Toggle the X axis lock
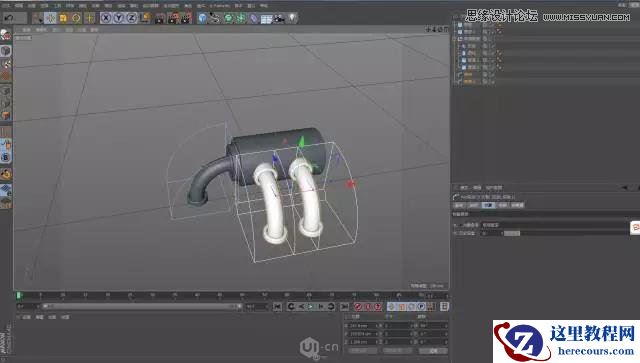The height and width of the screenshot is (363, 640). [x=106, y=18]
